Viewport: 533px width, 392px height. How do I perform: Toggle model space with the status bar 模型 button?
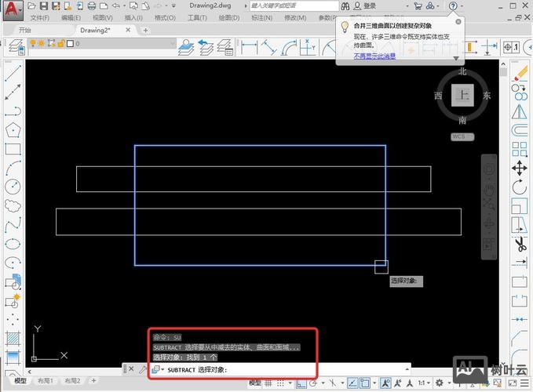click(256, 383)
